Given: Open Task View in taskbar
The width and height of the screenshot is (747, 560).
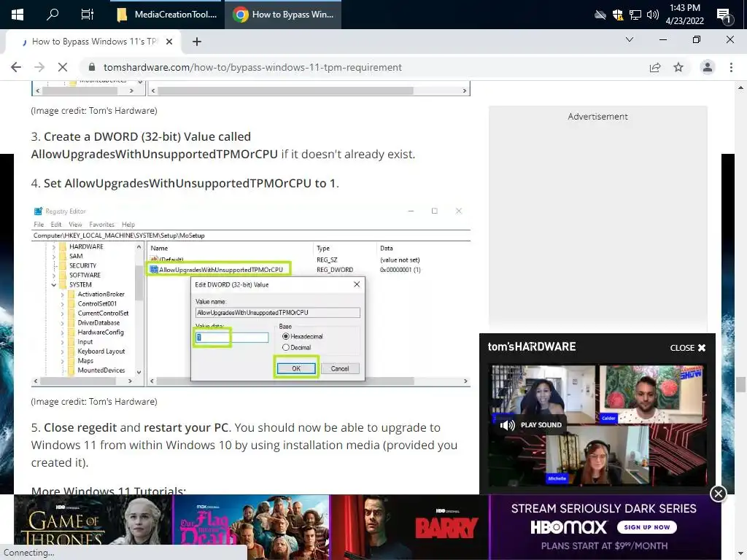Looking at the screenshot, I should (88, 15).
